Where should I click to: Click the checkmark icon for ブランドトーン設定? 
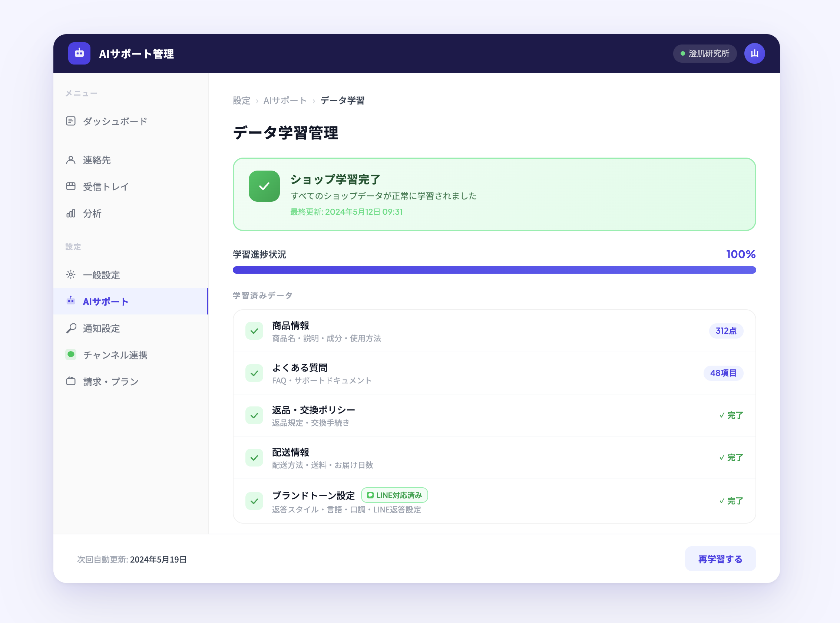(x=255, y=501)
